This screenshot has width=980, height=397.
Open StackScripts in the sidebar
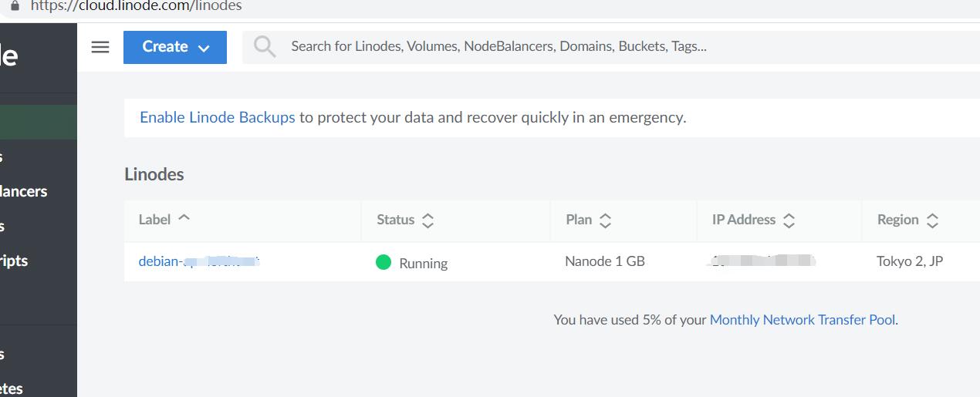(14, 261)
